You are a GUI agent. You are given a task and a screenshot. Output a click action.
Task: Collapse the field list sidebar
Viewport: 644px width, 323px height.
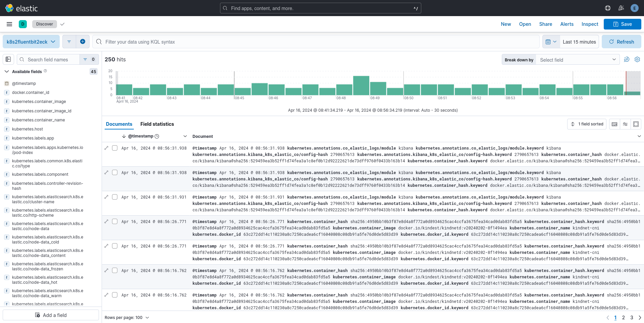[8, 59]
